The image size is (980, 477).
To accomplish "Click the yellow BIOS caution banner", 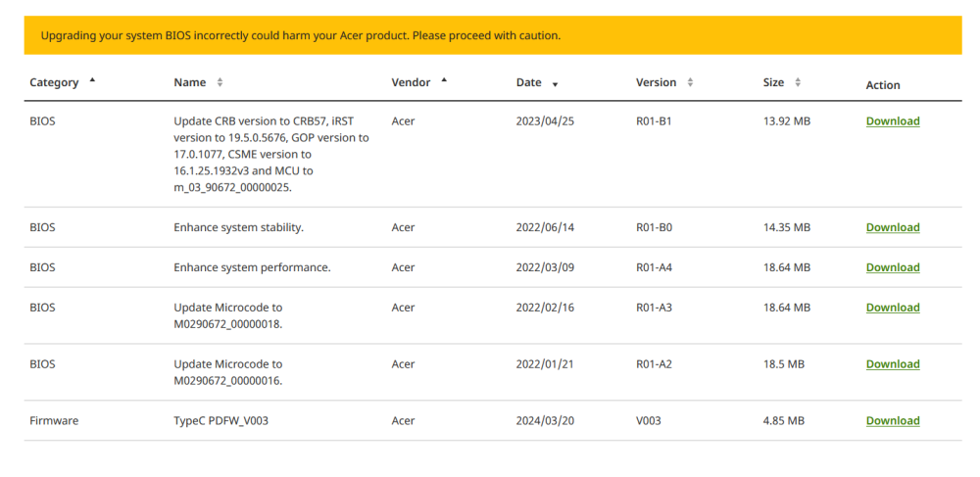I will (x=492, y=35).
